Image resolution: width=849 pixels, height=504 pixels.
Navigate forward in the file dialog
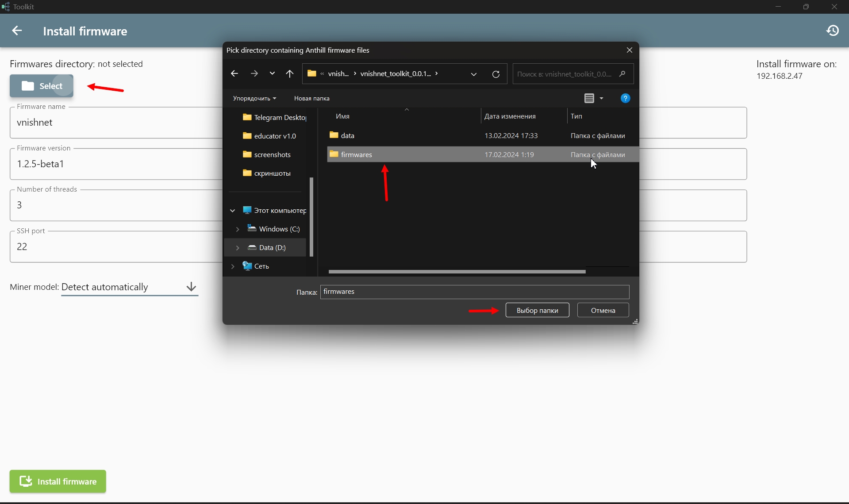tap(254, 74)
